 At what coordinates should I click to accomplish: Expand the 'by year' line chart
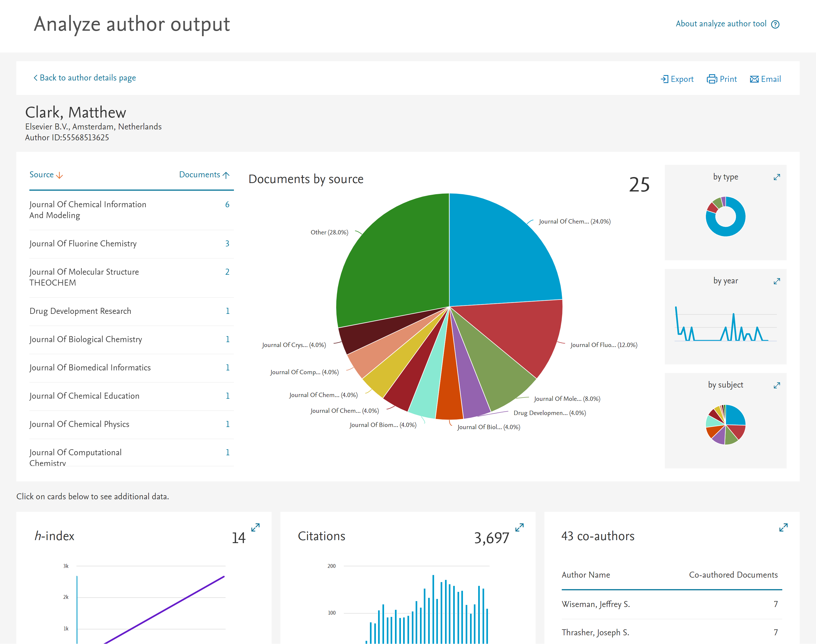point(777,281)
